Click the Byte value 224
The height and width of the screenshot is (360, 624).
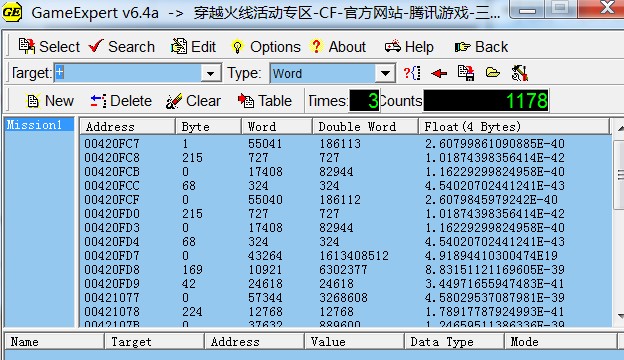click(x=193, y=311)
